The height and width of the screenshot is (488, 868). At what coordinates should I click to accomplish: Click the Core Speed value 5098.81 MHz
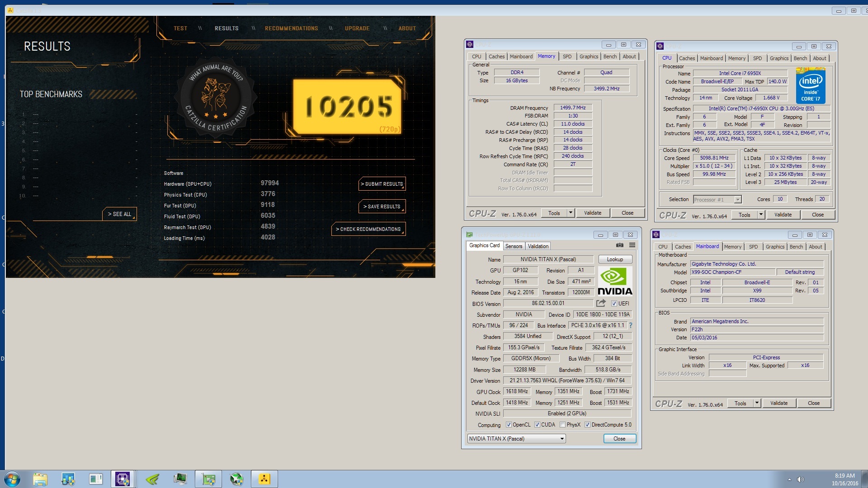coord(714,158)
